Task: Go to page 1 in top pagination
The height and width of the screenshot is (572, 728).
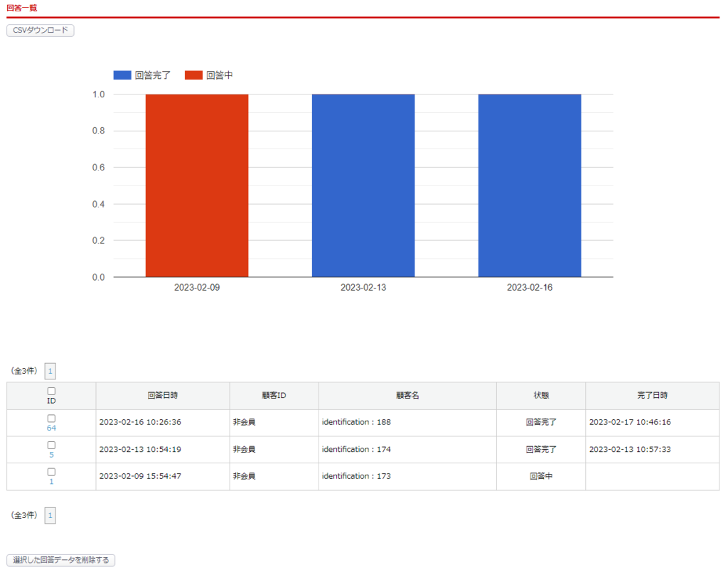Action: tap(50, 371)
